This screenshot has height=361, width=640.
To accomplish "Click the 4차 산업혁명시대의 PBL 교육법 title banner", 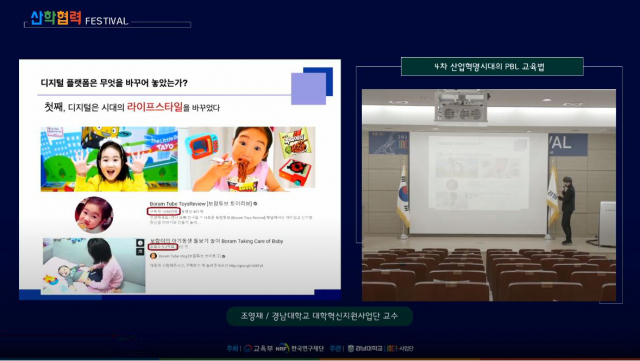I will coord(492,67).
